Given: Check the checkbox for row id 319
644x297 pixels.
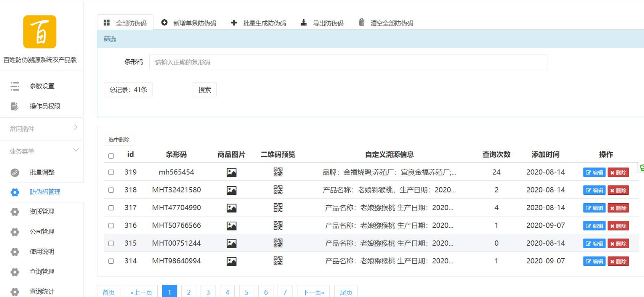Looking at the screenshot, I should (111, 172).
